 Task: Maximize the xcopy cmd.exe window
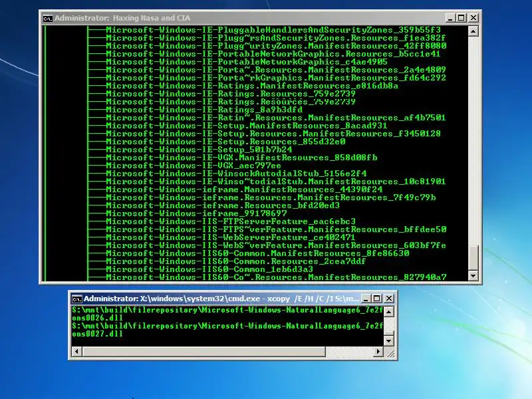coord(376,299)
